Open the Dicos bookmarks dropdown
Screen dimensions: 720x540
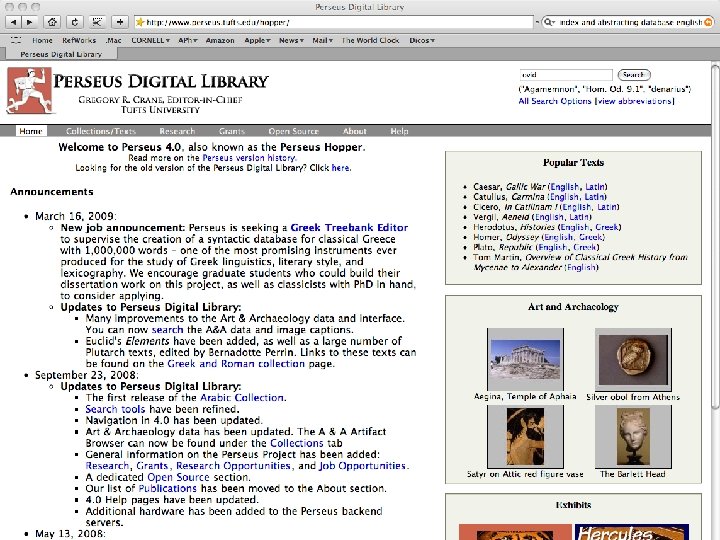click(x=422, y=40)
